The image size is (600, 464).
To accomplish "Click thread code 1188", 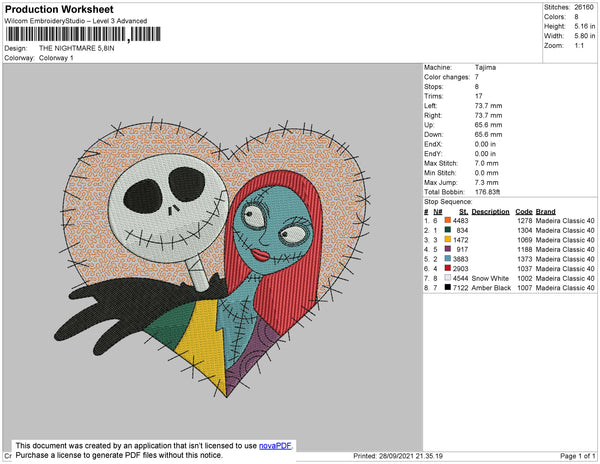I will coord(525,249).
